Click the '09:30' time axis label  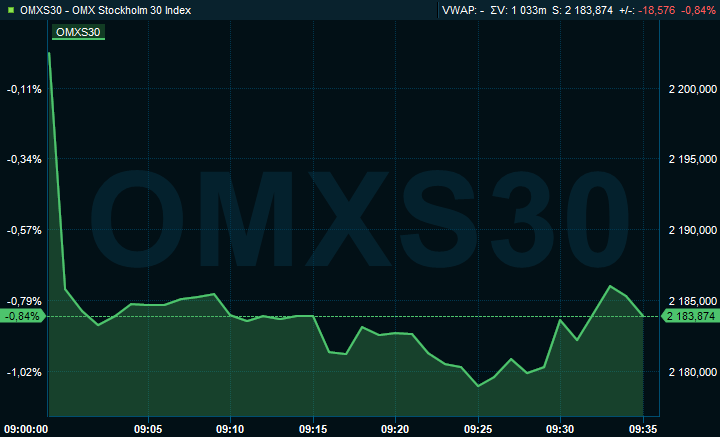(x=560, y=429)
